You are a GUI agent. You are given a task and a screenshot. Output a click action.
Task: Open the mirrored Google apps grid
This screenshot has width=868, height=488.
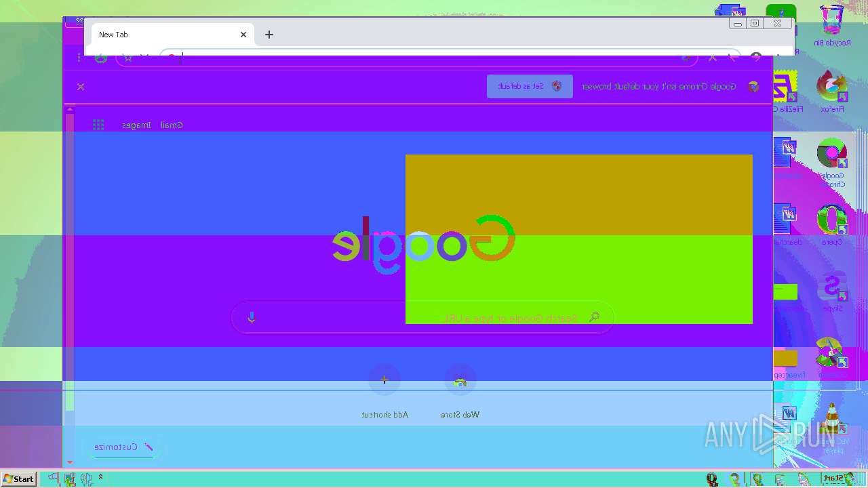click(x=98, y=125)
